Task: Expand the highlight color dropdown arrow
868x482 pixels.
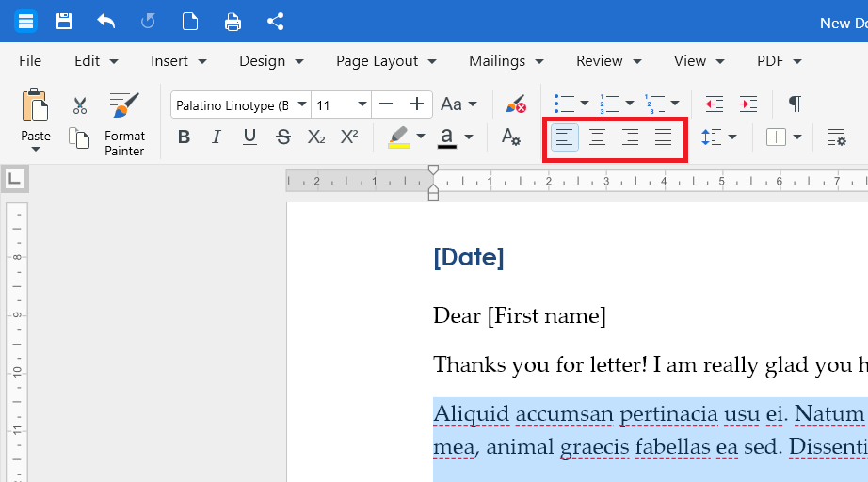Action: (421, 137)
